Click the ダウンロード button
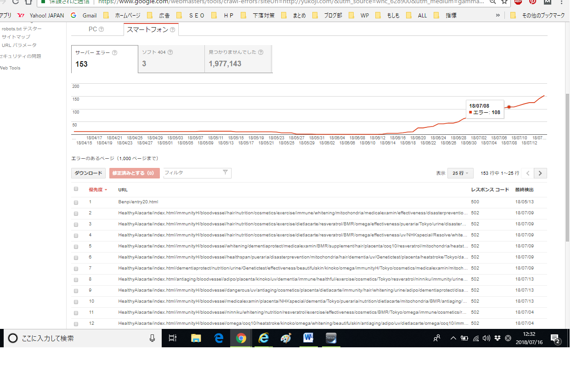This screenshot has height=368, width=588. coord(88,173)
